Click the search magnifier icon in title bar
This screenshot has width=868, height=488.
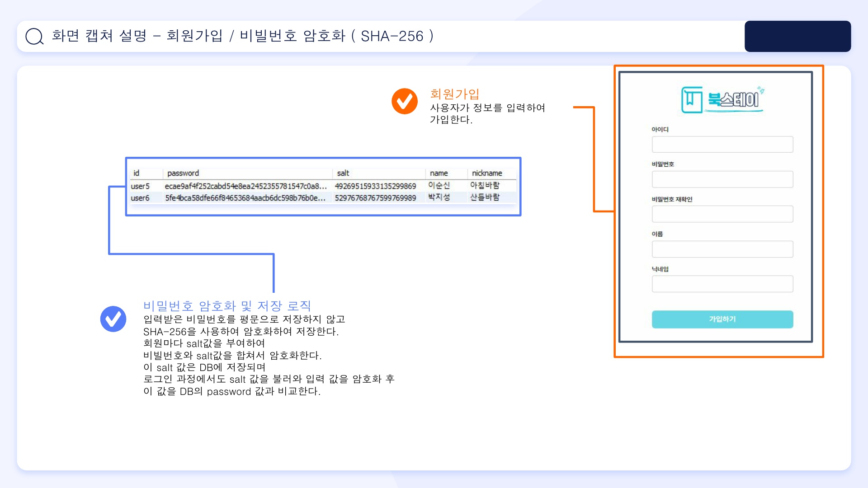point(34,36)
